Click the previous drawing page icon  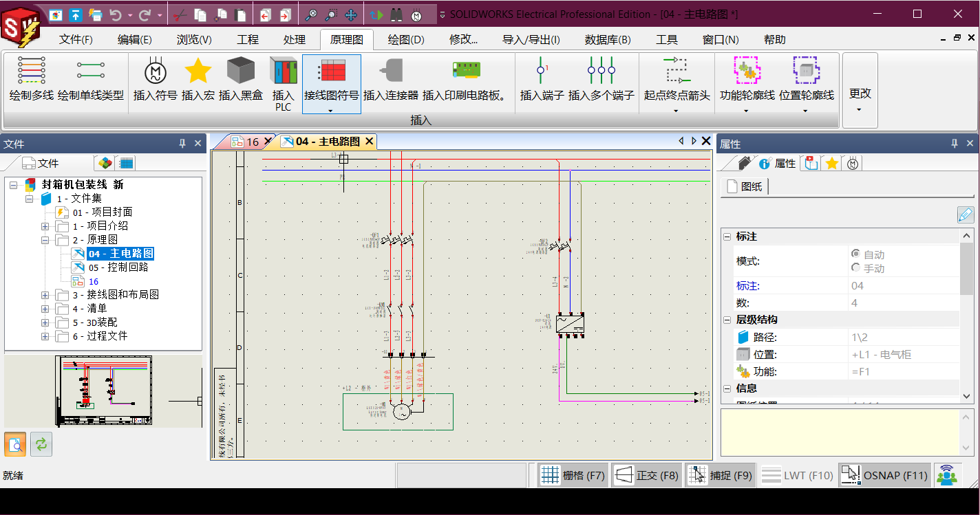coord(266,14)
